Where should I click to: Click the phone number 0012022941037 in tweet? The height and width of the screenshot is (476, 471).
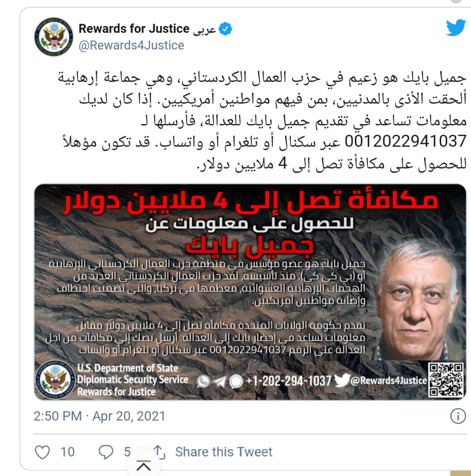pos(406,141)
